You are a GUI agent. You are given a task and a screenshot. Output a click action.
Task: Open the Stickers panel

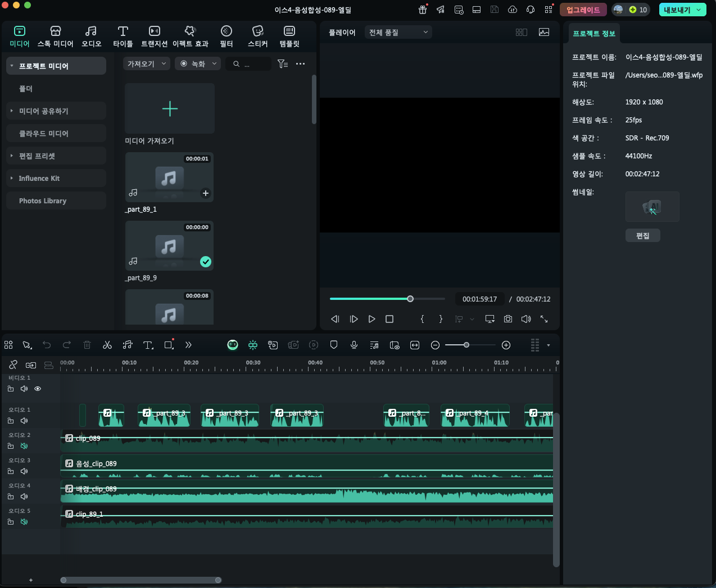[258, 36]
